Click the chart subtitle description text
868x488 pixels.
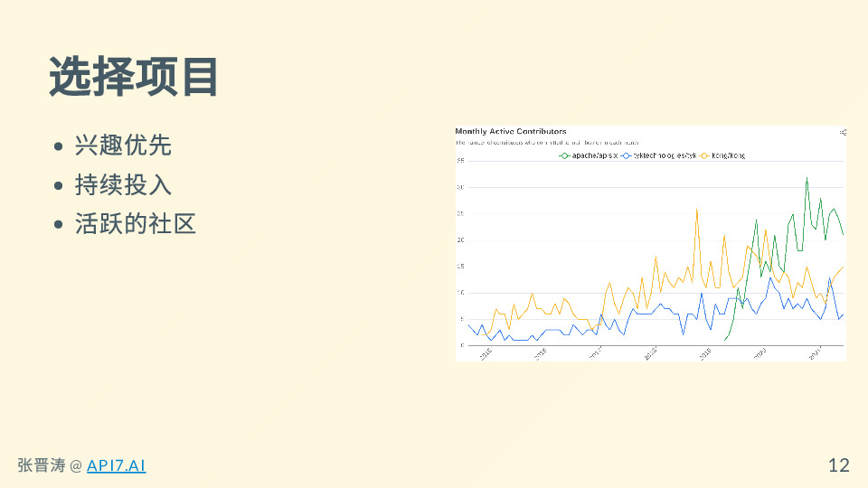(x=547, y=143)
